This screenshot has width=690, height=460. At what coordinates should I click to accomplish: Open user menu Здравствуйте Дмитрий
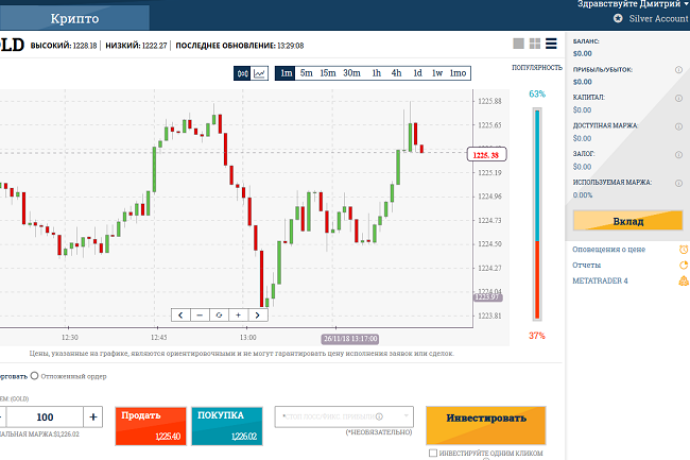632,4
